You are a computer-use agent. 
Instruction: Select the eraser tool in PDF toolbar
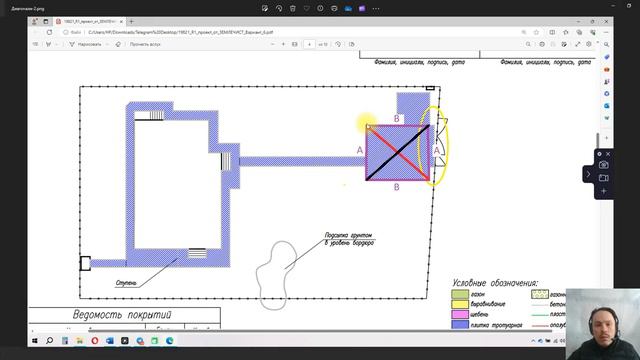[118, 44]
